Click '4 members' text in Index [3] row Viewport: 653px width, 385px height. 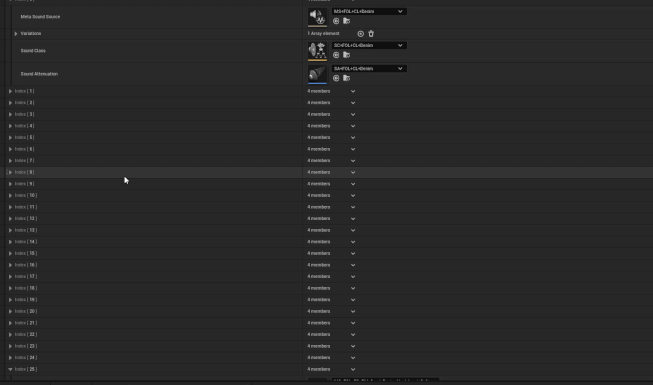[x=319, y=114]
